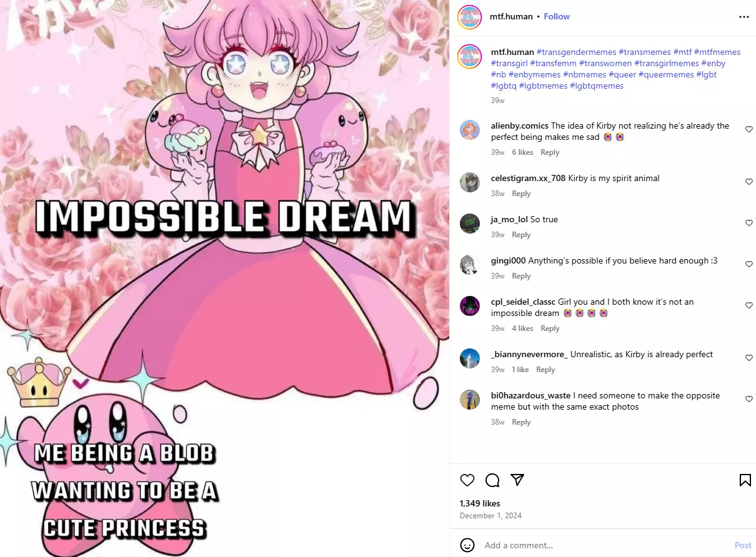This screenshot has width=756, height=557.
Task: Open the three-dot more options menu
Action: (744, 17)
